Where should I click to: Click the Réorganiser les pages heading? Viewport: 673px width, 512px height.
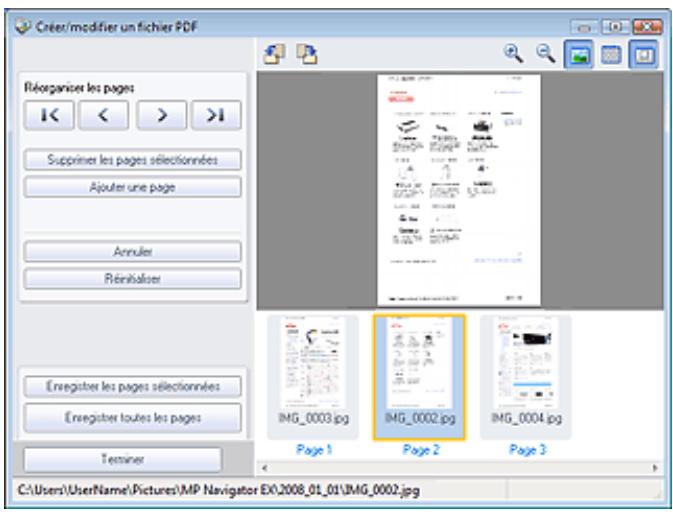(x=79, y=88)
